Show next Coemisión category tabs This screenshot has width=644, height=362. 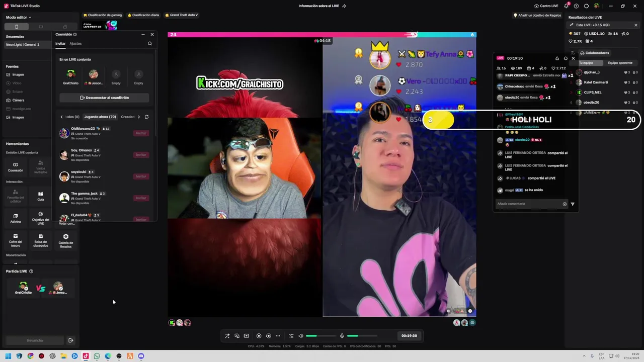[139, 117]
